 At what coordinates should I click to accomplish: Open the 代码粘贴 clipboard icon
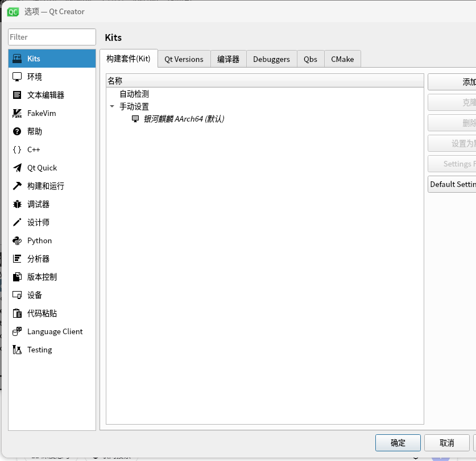click(x=17, y=313)
